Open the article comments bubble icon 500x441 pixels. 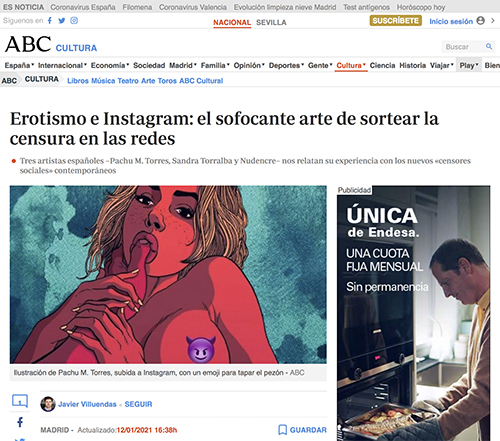point(20,401)
